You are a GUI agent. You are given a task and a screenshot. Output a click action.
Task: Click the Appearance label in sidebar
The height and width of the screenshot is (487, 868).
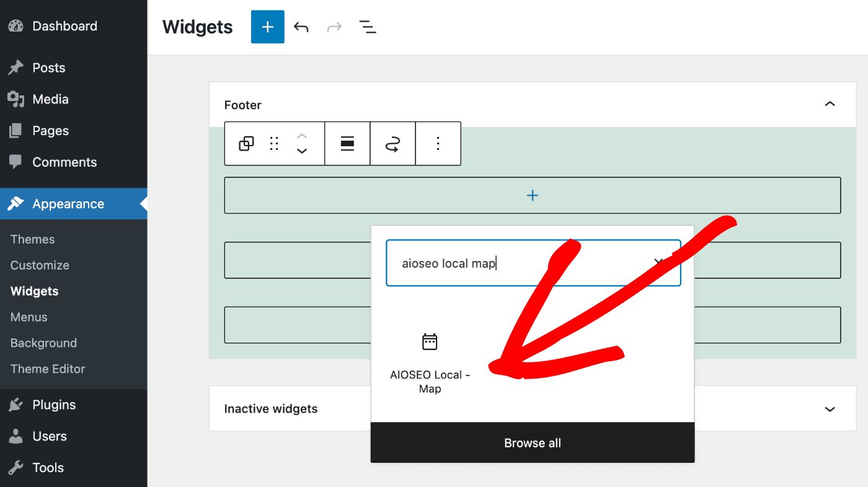pyautogui.click(x=68, y=204)
